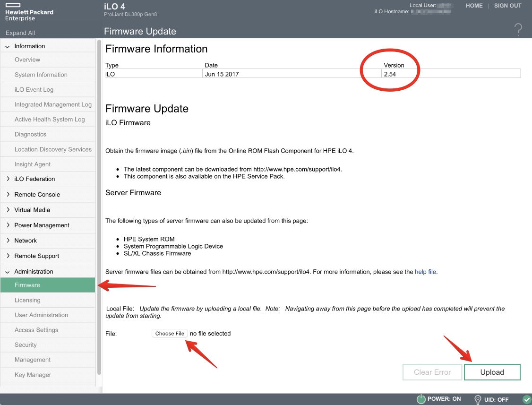Click the UID indicator icon
532x405 pixels.
[478, 399]
